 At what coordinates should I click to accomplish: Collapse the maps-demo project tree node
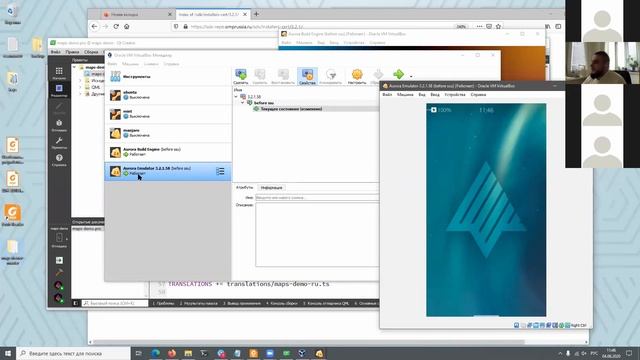point(75,67)
